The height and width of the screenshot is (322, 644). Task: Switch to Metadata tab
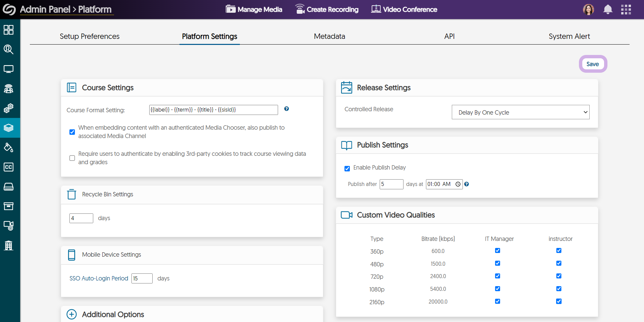click(x=329, y=36)
